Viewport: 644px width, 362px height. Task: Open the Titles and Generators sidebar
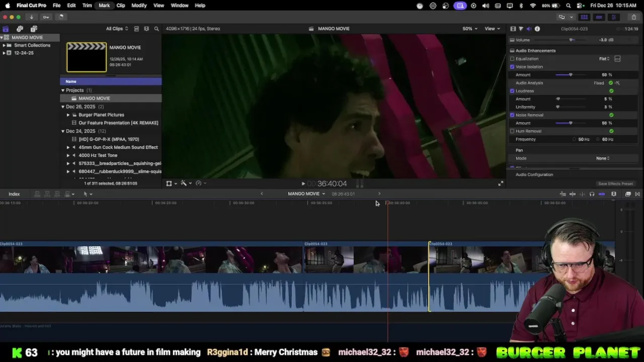pyautogui.click(x=34, y=29)
